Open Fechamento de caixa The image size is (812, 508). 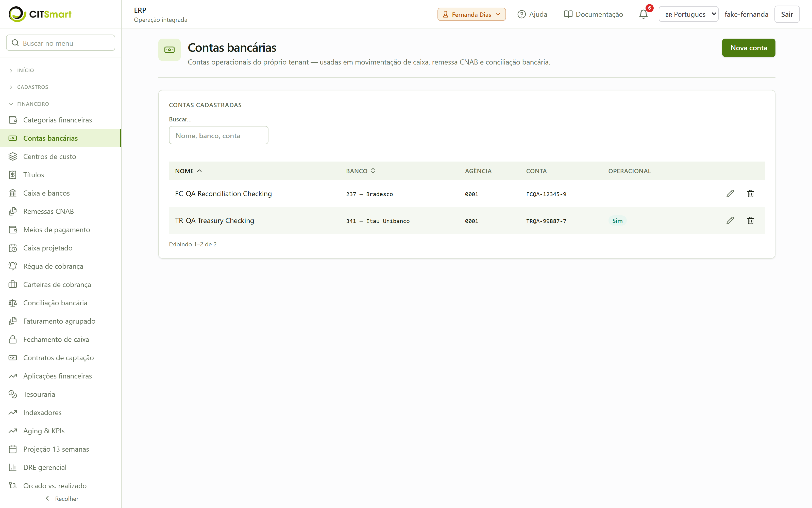(x=61, y=339)
